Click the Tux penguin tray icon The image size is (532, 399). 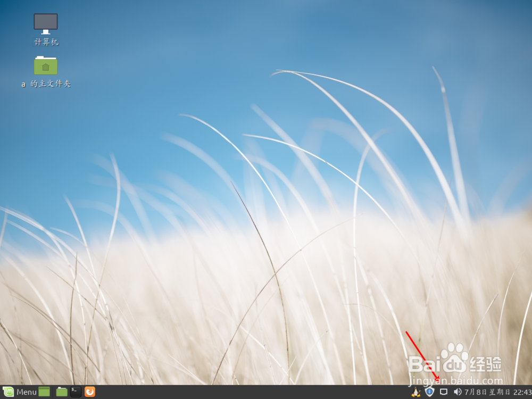(416, 392)
